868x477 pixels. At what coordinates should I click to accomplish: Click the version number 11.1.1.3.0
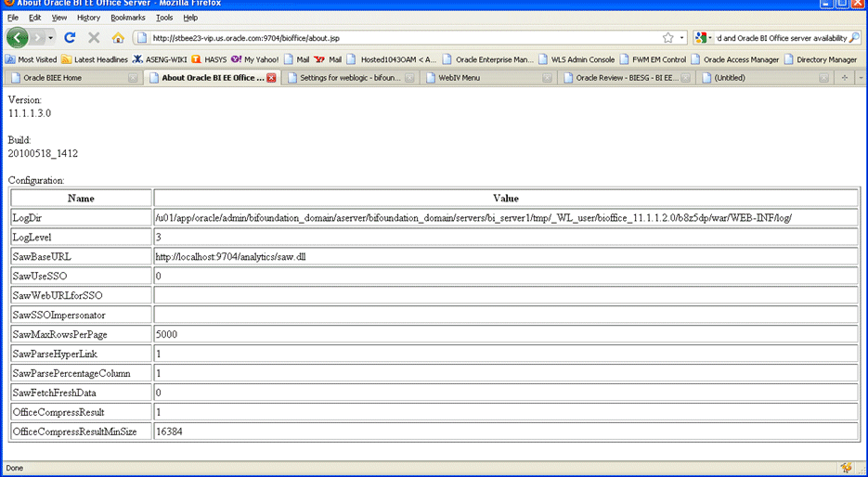point(30,113)
